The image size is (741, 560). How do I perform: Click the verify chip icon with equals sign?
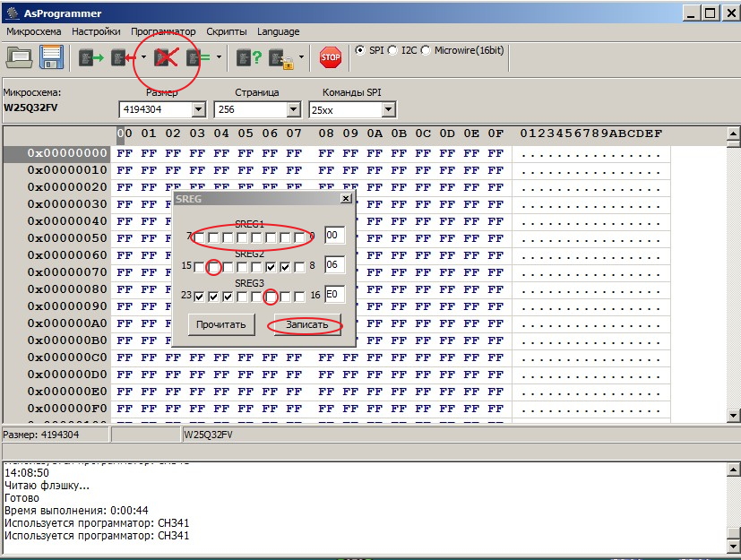click(x=197, y=58)
